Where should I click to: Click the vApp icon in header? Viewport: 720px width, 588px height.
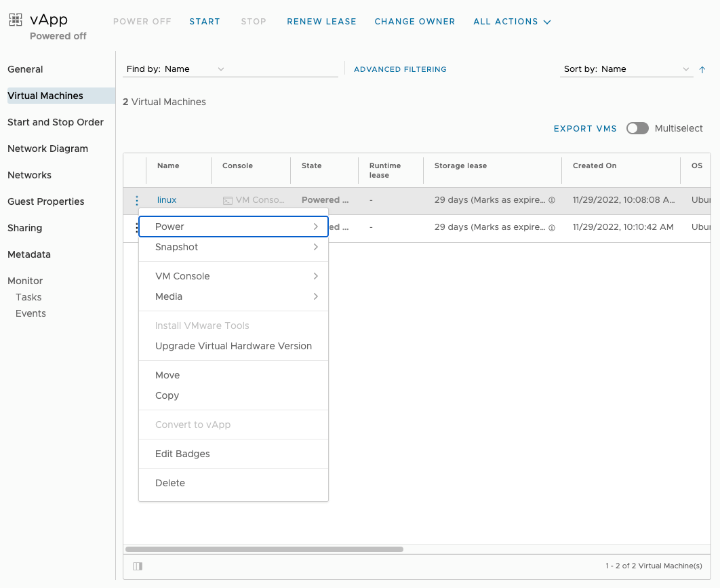[16, 20]
